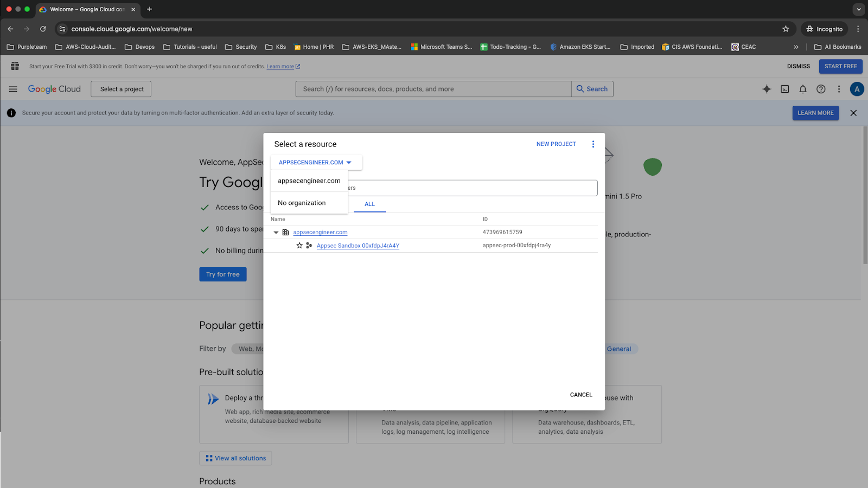Viewport: 868px width, 488px height.
Task: Open Devops bookmarks folder
Action: click(x=140, y=47)
